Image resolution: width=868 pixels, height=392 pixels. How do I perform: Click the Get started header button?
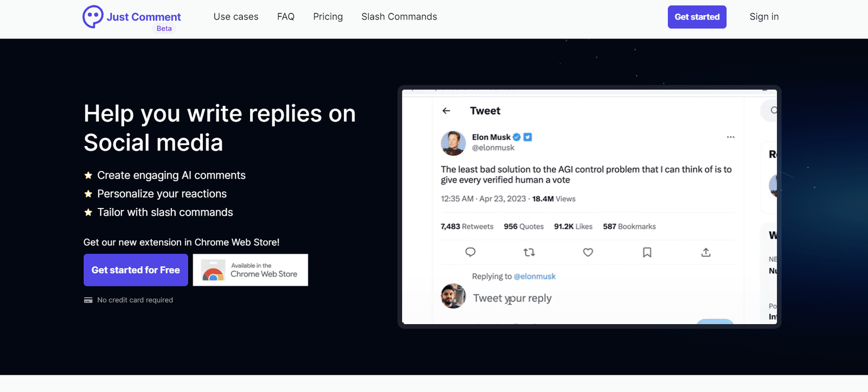[x=697, y=17]
